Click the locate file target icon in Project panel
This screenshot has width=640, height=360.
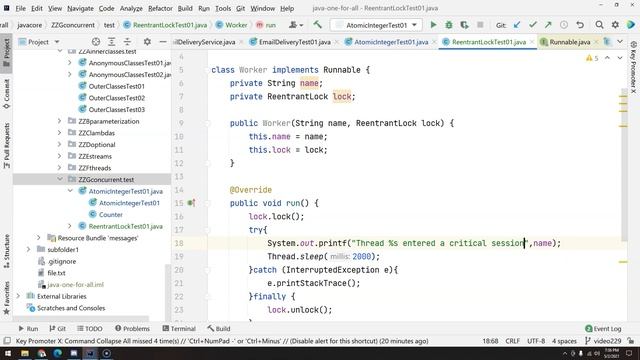(96, 42)
